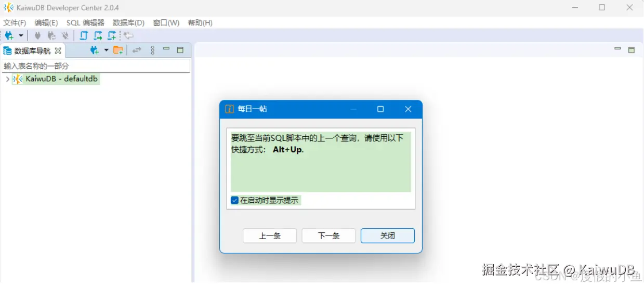Maximize the 每日一帖 dialog

click(x=380, y=109)
